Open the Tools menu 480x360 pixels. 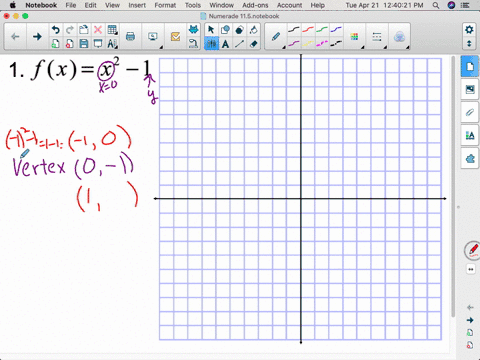[x=193, y=5]
